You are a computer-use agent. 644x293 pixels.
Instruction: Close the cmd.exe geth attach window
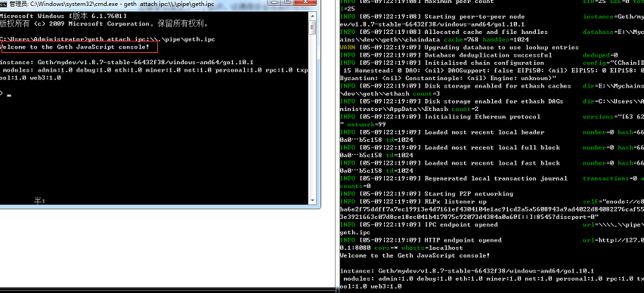(305, 2)
